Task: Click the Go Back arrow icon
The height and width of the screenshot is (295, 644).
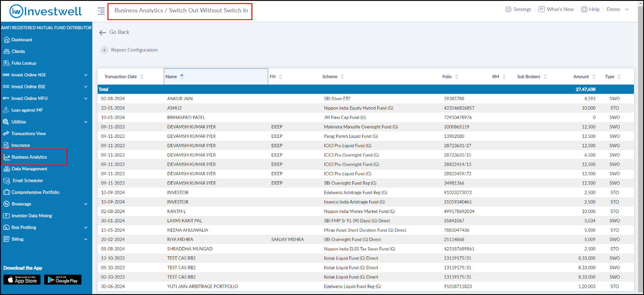Action: click(103, 33)
